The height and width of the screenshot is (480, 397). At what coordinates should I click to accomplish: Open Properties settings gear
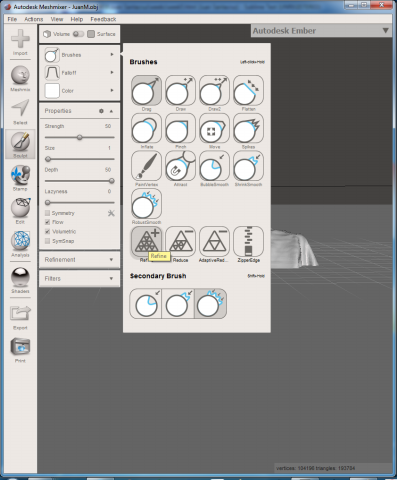101,111
